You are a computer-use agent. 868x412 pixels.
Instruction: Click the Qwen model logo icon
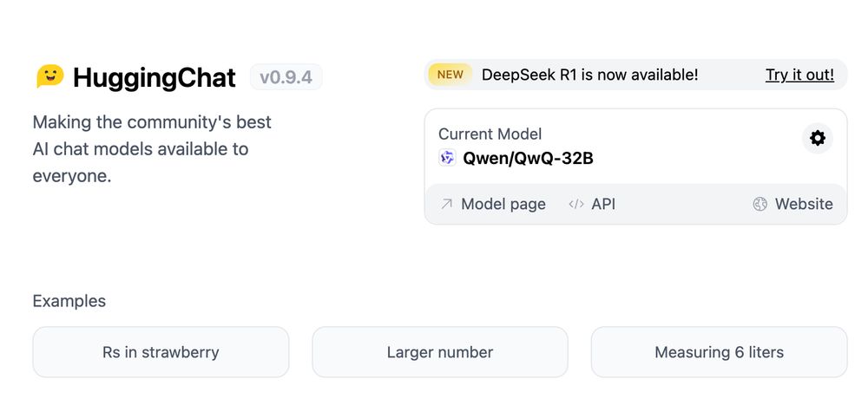pos(447,158)
